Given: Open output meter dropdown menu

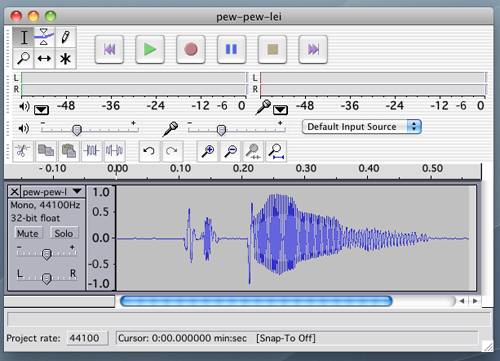Looking at the screenshot, I should tap(41, 110).
